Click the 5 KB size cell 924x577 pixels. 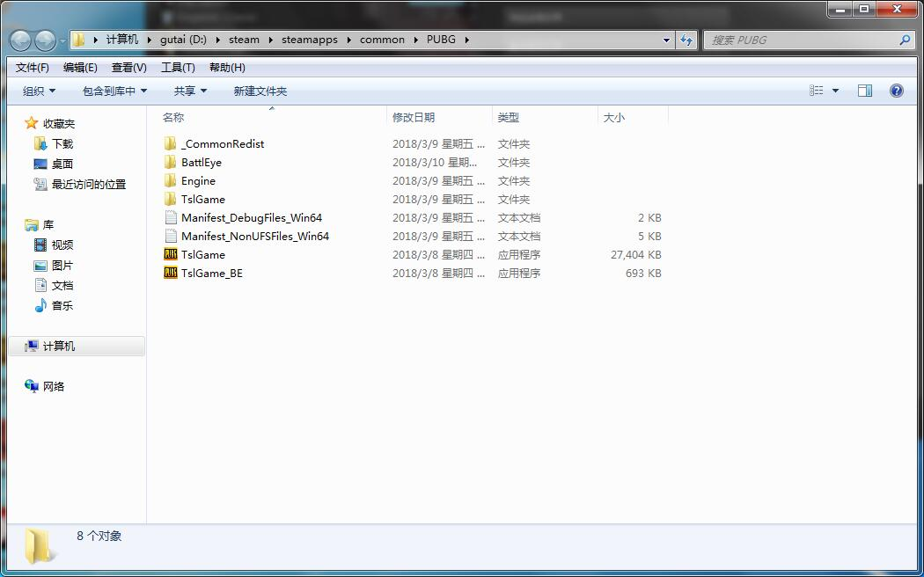pos(650,236)
